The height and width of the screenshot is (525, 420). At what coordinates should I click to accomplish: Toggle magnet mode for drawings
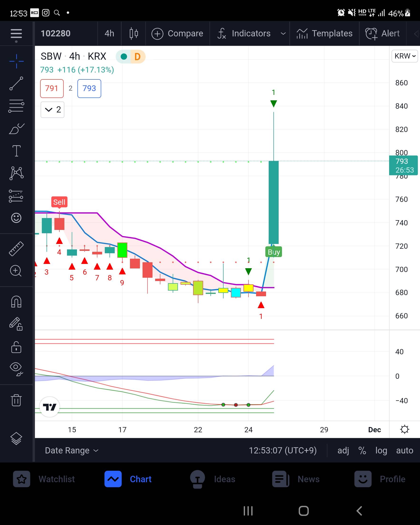(x=16, y=302)
